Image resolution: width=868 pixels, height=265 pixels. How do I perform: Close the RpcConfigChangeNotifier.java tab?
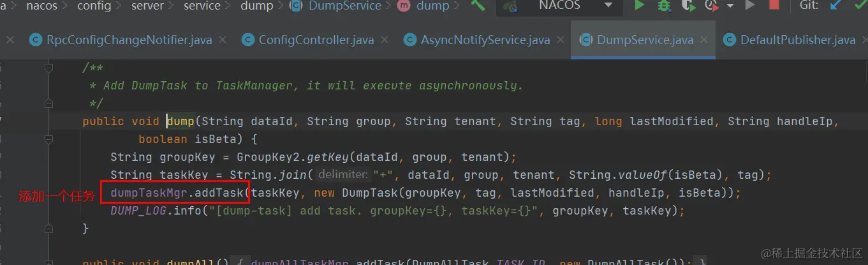click(223, 40)
